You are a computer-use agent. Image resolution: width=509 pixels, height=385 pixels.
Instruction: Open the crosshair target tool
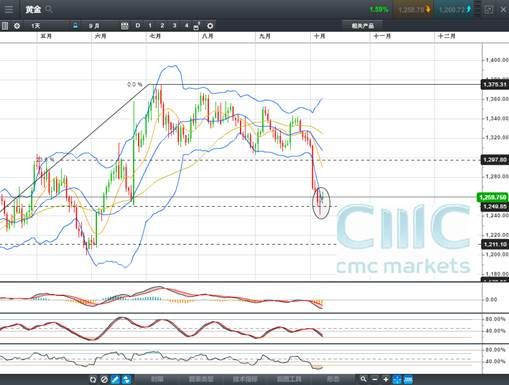click(x=17, y=26)
